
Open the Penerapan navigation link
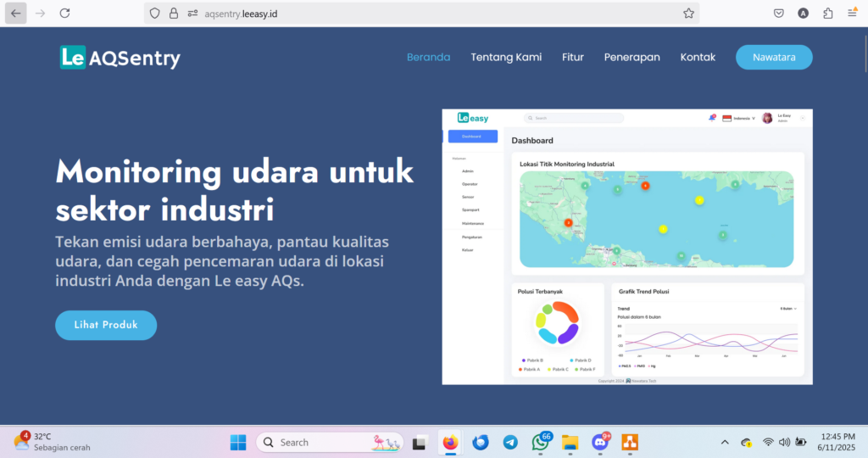click(x=632, y=58)
